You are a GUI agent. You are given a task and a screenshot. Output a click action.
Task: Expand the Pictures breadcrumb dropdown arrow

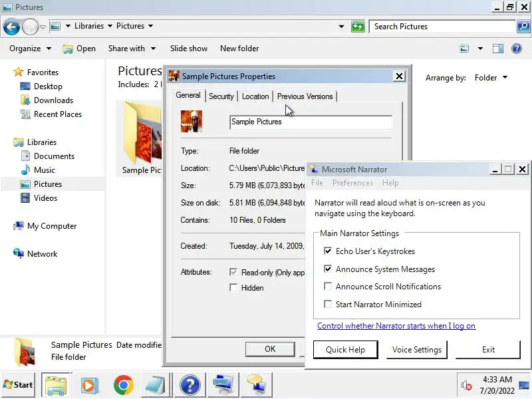[151, 26]
